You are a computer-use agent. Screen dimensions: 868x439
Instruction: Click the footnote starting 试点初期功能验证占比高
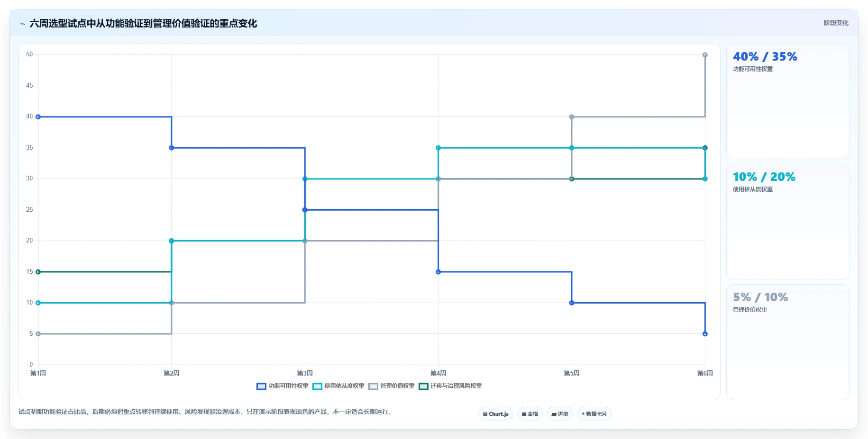tap(206, 412)
